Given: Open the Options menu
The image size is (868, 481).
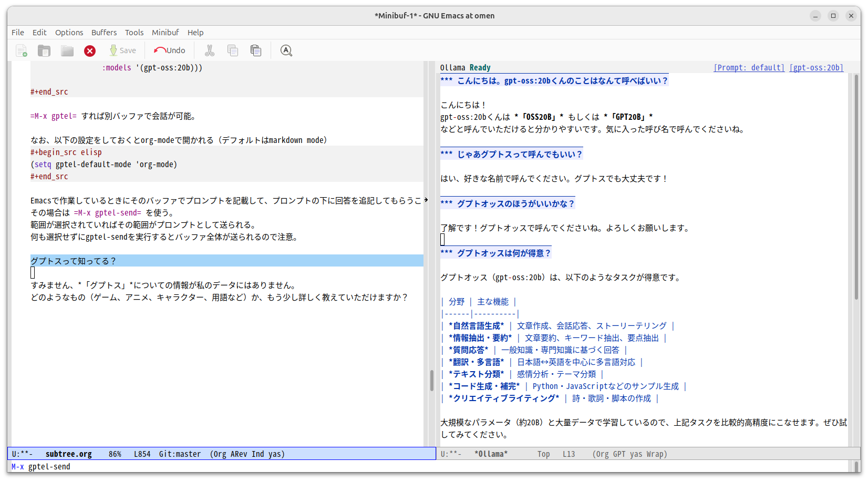Looking at the screenshot, I should tap(69, 33).
